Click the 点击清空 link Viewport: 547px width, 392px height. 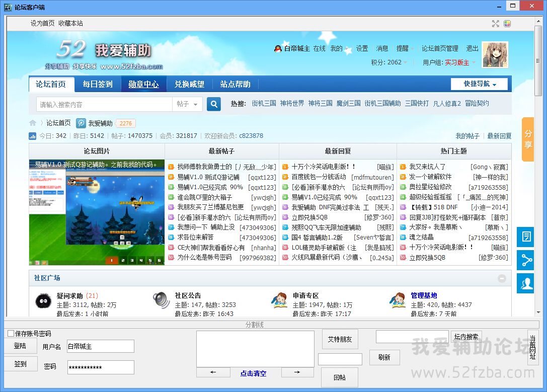pyautogui.click(x=253, y=373)
